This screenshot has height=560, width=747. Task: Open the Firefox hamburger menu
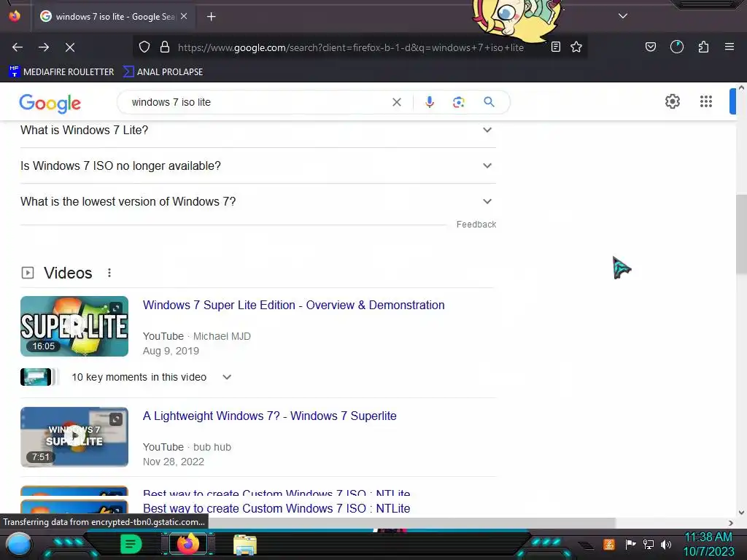click(729, 47)
